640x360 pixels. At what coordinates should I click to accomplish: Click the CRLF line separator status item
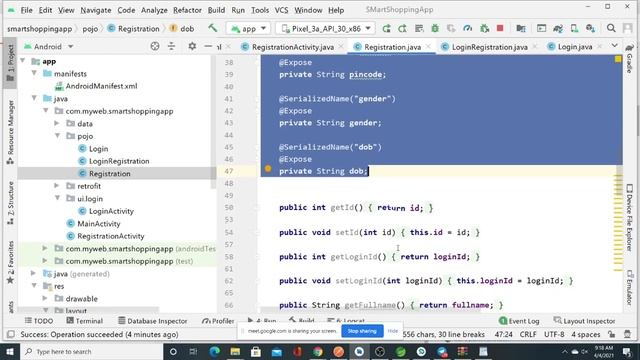tap(528, 334)
